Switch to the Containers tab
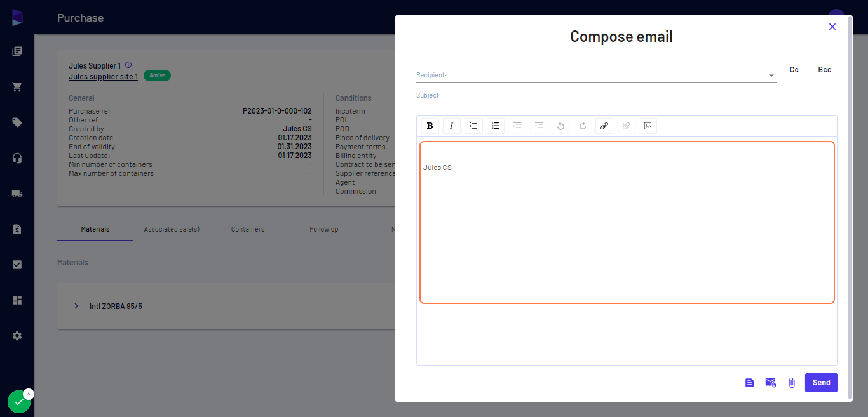The width and height of the screenshot is (868, 417). [248, 229]
